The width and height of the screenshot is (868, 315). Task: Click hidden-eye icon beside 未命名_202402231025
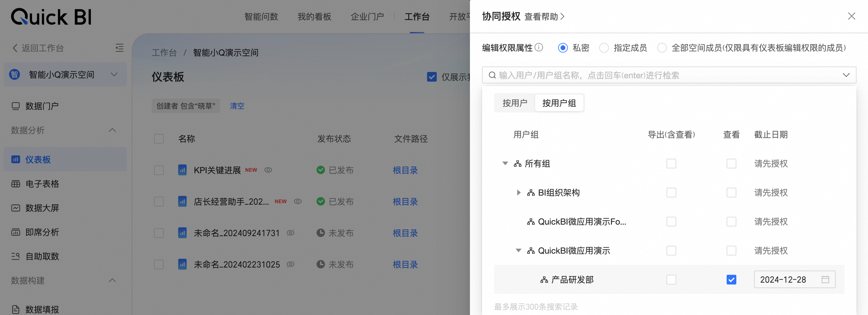291,264
